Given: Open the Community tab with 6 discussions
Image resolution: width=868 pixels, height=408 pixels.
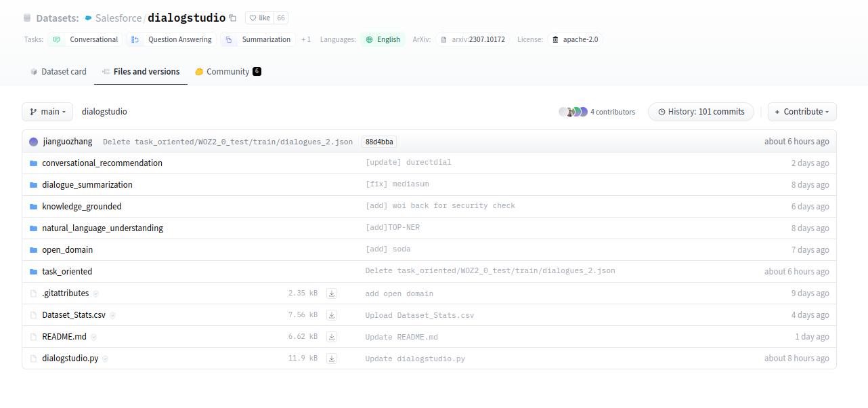Looking at the screenshot, I should (228, 71).
